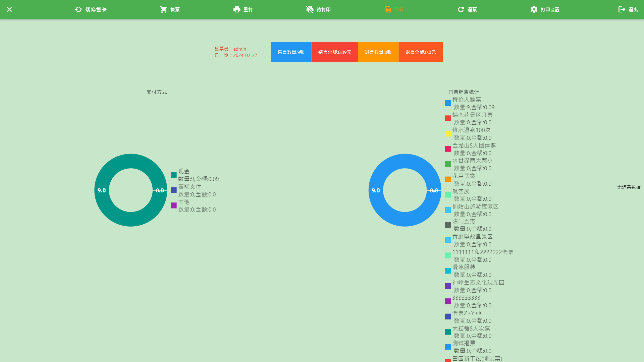This screenshot has height=362, width=644.
Task: Click the statistics (统计) icon
Action: (x=388, y=9)
